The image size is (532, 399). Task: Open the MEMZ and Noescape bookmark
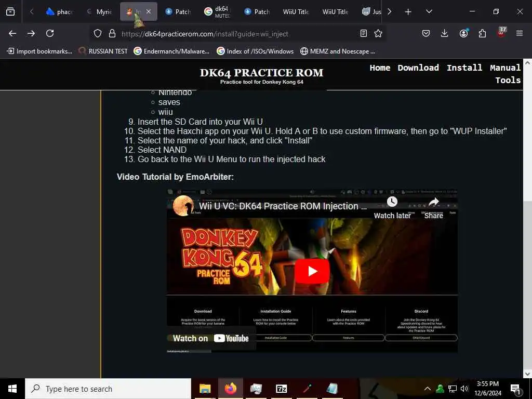tap(338, 51)
